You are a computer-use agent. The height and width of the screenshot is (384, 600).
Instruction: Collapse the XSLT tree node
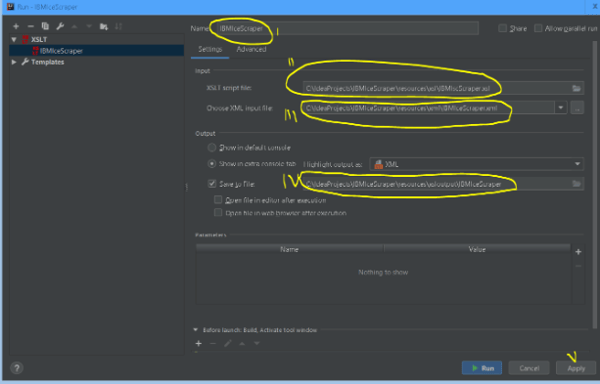(14, 39)
